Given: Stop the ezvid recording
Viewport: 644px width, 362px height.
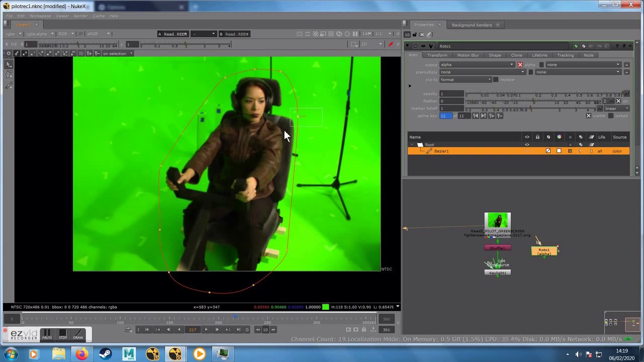Looking at the screenshot, I should point(62,335).
